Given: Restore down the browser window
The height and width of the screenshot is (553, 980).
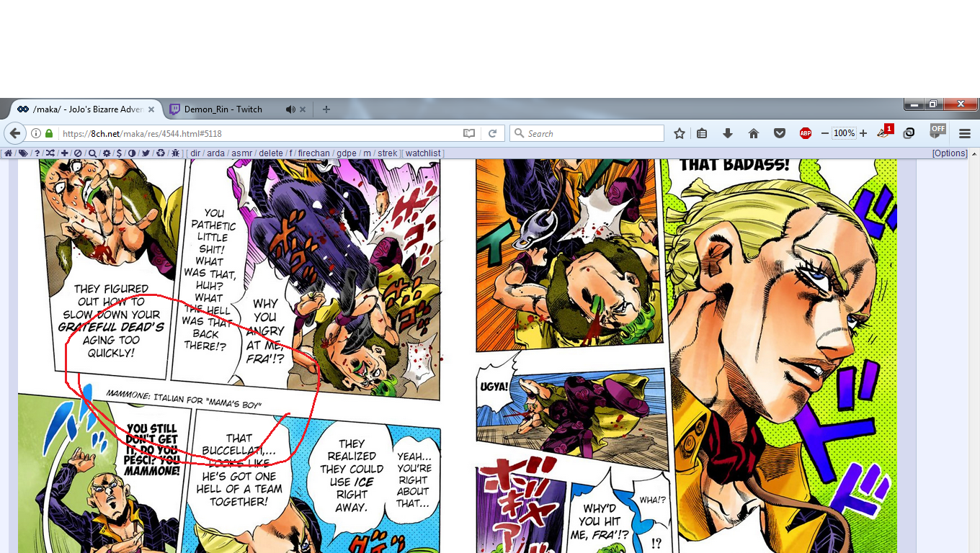Looking at the screenshot, I should coord(934,104).
